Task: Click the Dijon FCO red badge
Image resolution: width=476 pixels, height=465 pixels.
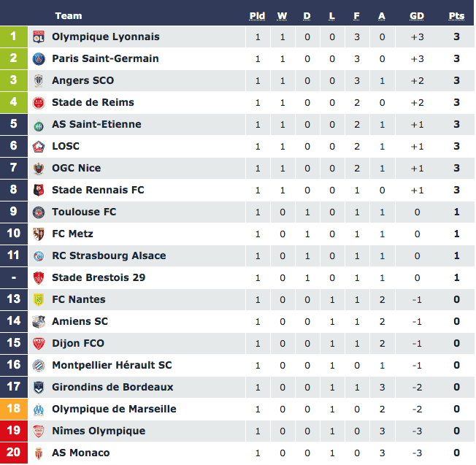Action: (x=39, y=344)
